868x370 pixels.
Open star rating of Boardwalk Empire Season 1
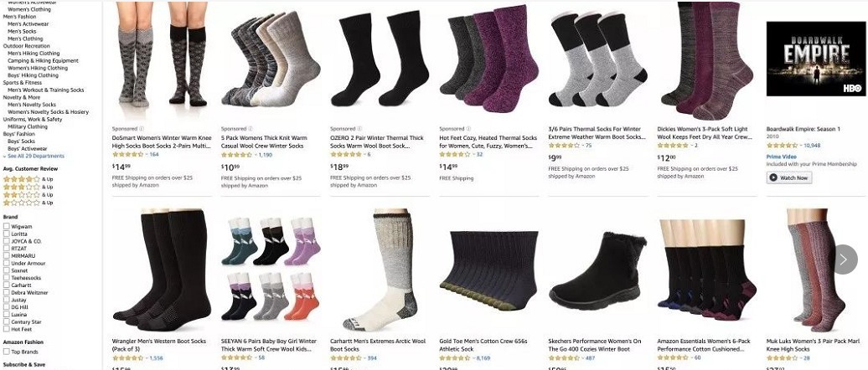pyautogui.click(x=782, y=146)
